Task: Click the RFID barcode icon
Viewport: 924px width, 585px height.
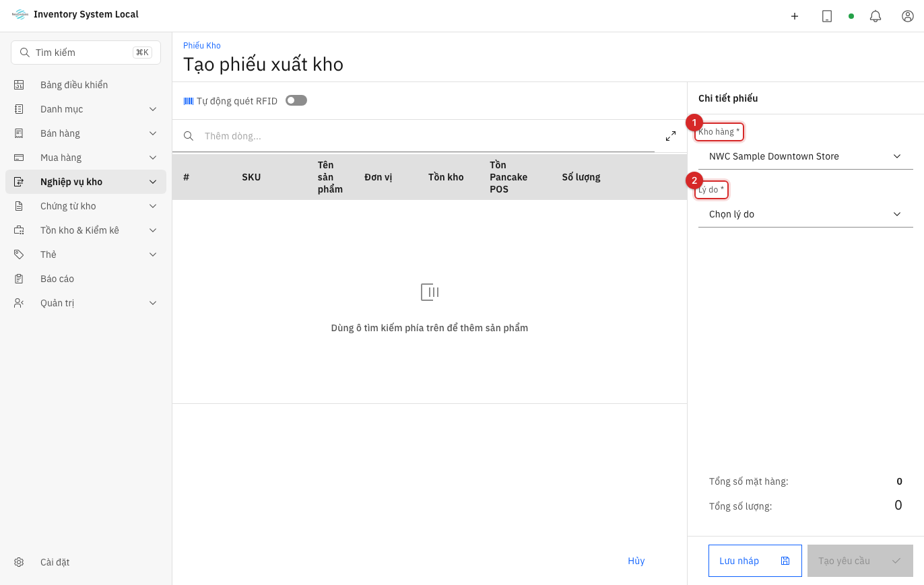Action: 189,101
